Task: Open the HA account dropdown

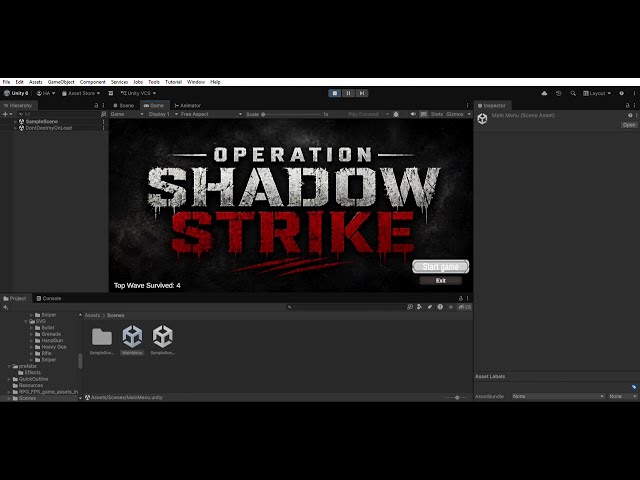Action: point(46,93)
